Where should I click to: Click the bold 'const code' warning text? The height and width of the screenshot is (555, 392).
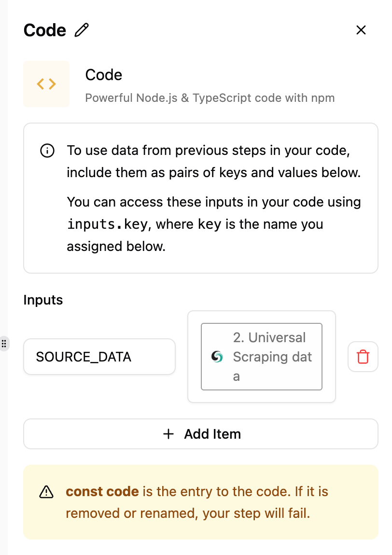(102, 492)
